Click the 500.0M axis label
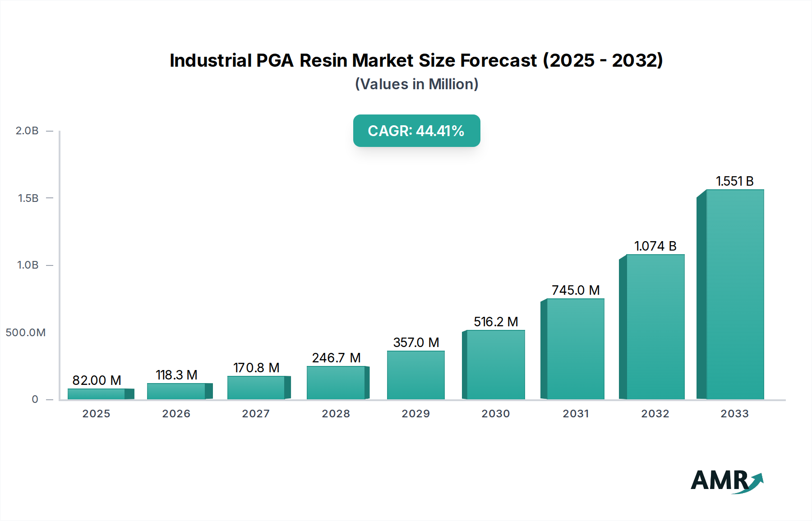The width and height of the screenshot is (812, 521). click(26, 332)
